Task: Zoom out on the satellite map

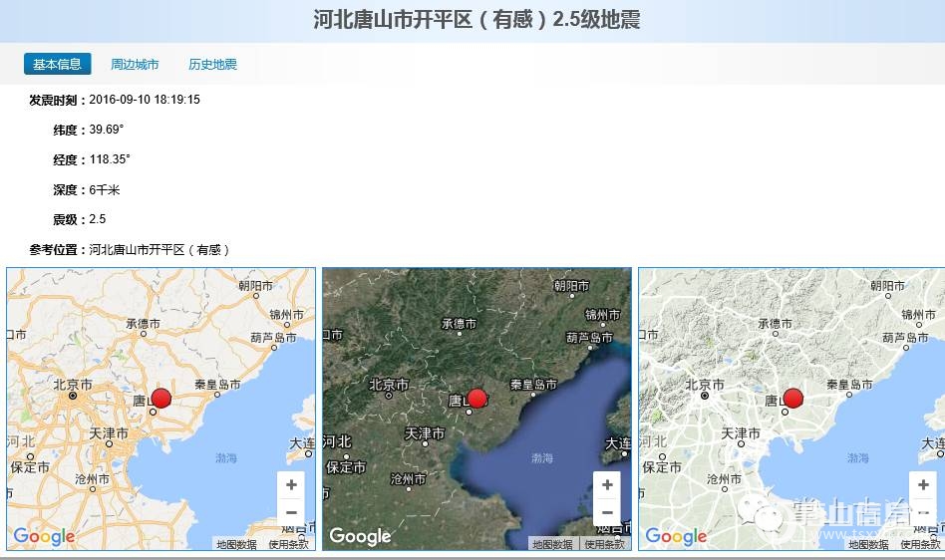Action: [x=607, y=512]
